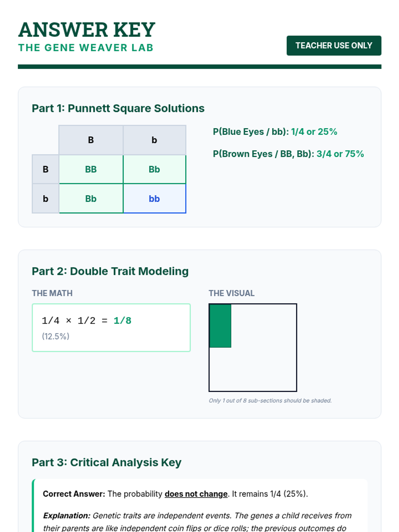
Task: Click the Part 1: Punnett Square Solutions heading
Action: point(118,108)
